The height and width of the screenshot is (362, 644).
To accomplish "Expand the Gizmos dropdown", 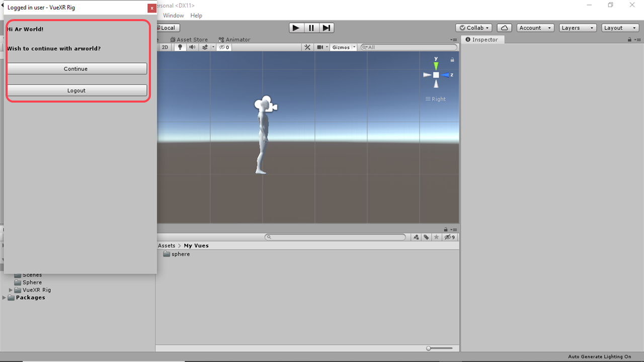I will click(344, 47).
